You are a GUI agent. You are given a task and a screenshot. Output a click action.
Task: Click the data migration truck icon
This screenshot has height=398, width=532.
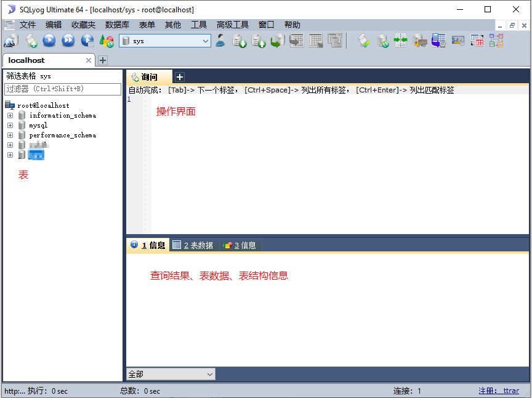tap(420, 41)
